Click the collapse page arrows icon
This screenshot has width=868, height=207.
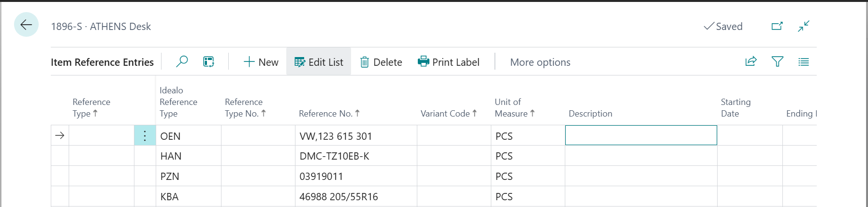pos(804,26)
